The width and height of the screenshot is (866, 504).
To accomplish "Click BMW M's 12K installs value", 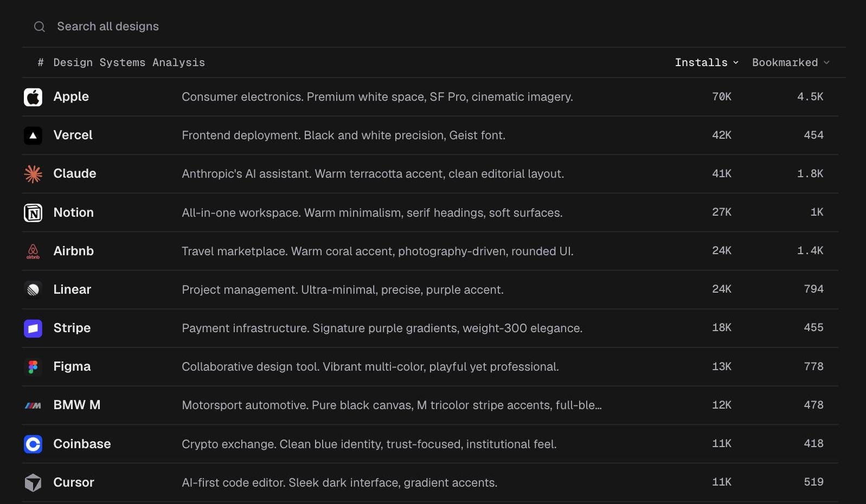I will [721, 405].
